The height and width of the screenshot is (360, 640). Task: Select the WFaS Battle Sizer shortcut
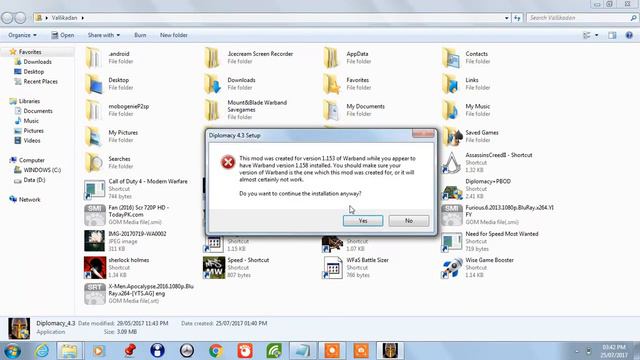point(355,267)
